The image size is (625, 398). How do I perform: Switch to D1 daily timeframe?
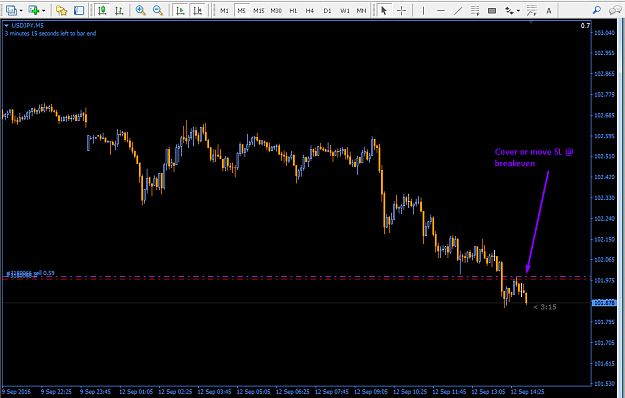(327, 11)
